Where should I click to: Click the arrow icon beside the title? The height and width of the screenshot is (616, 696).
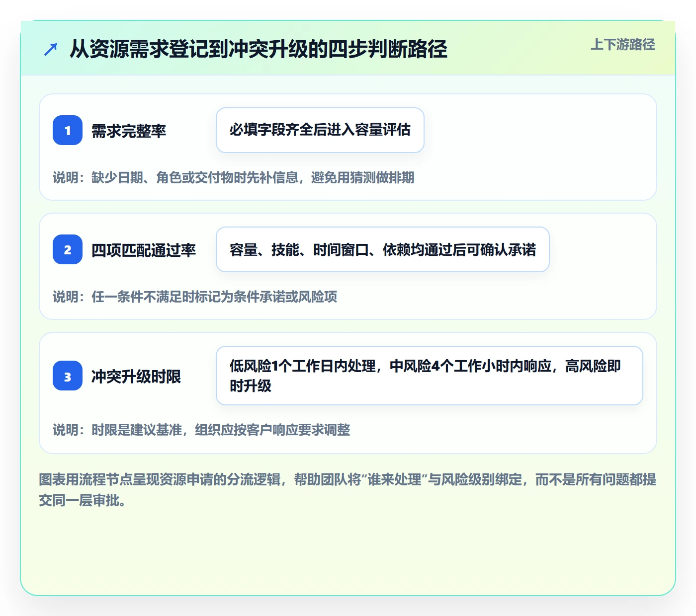(x=51, y=49)
